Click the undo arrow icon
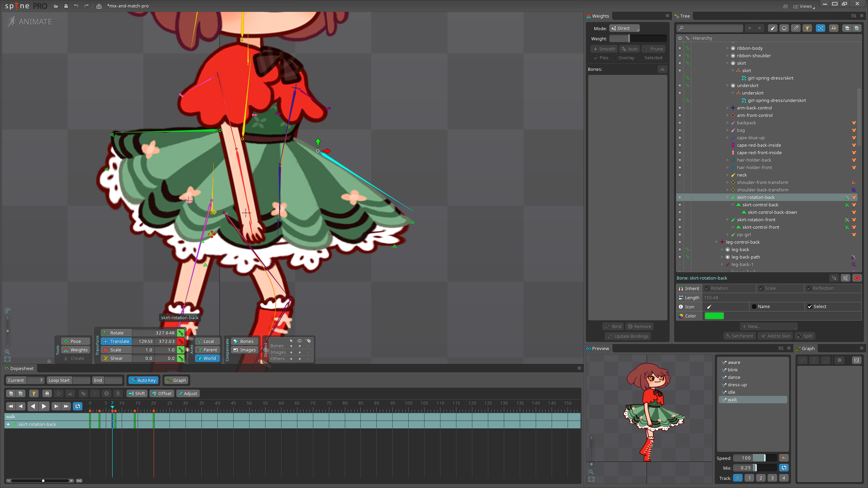Viewport: 868px width, 488px height. (76, 6)
